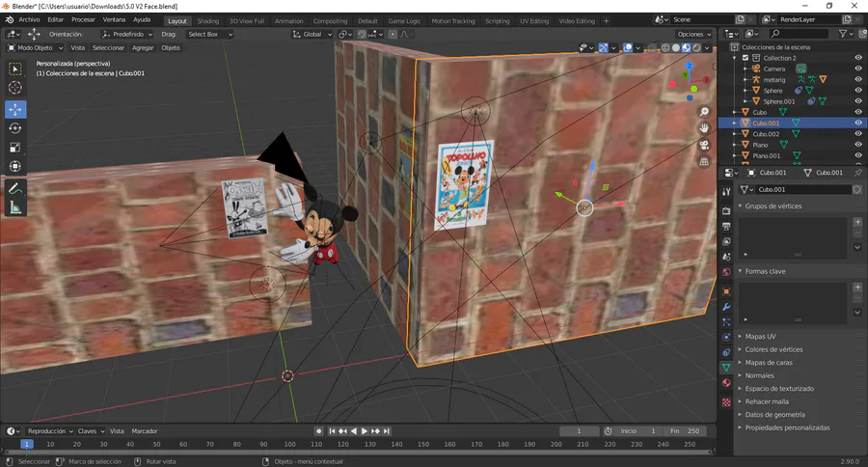Jump to the last frame in timeline
This screenshot has height=467, width=868.
click(387, 431)
